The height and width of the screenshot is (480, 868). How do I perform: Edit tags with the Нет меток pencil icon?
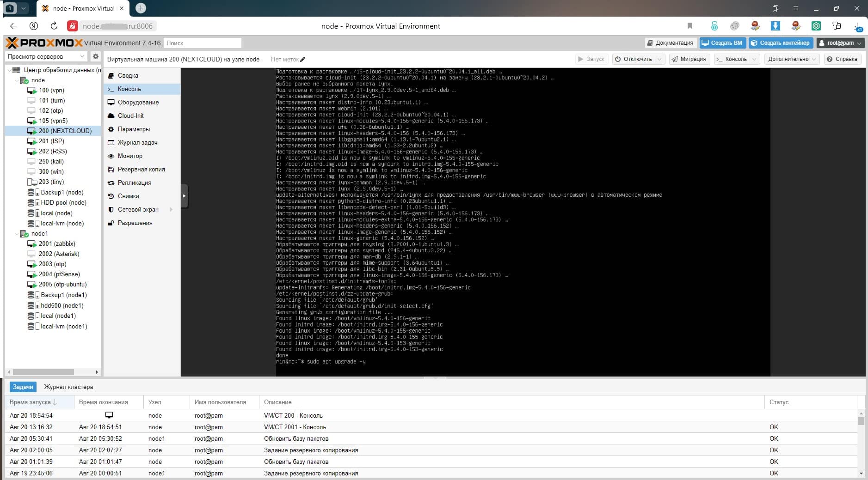coord(303,59)
